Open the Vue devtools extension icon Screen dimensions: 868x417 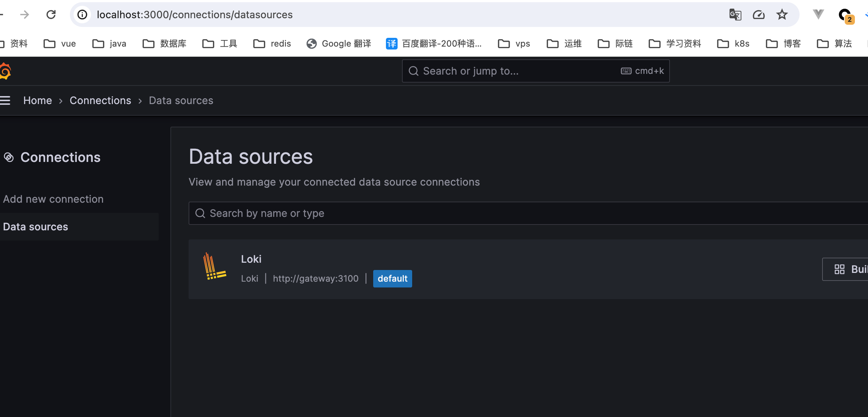click(818, 15)
